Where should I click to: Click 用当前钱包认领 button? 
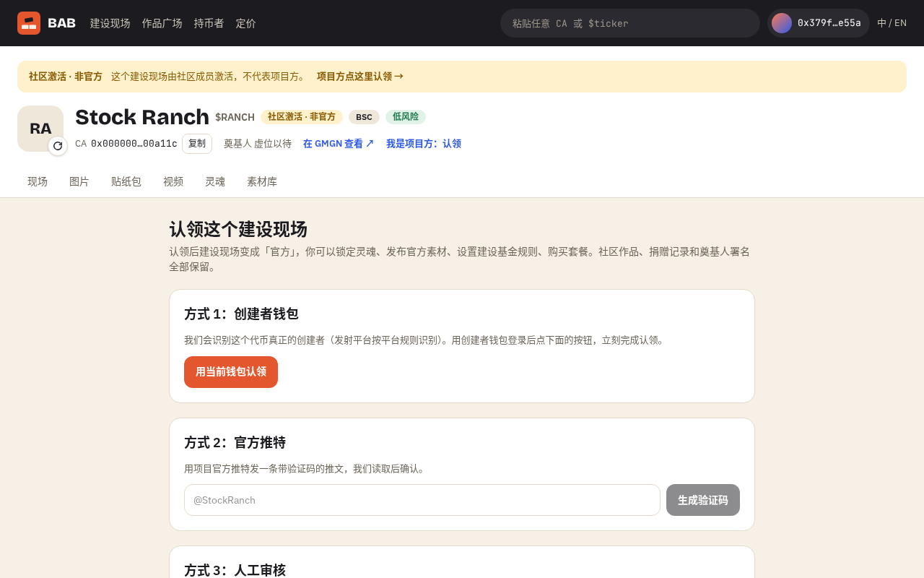(231, 372)
